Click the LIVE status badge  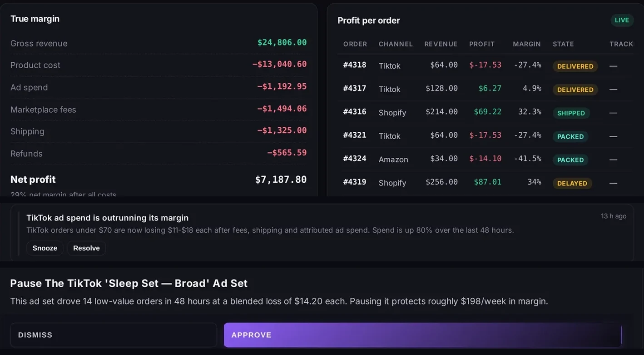pos(622,20)
